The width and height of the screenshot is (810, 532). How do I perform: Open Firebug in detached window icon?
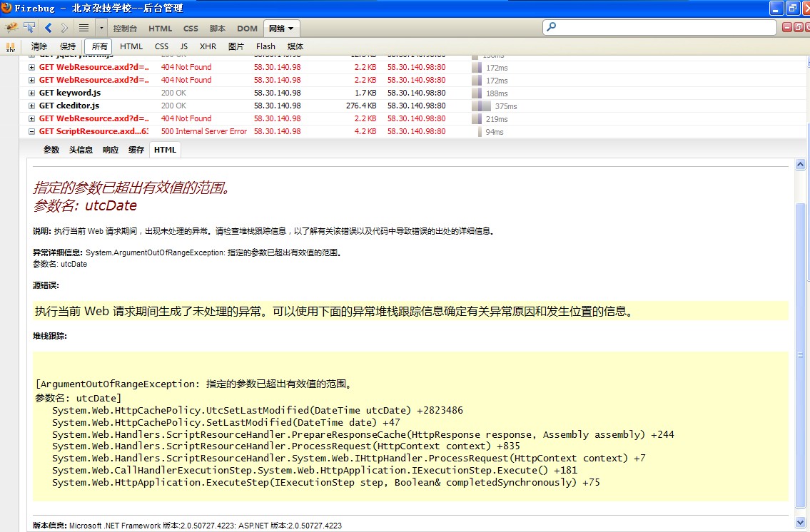(797, 28)
